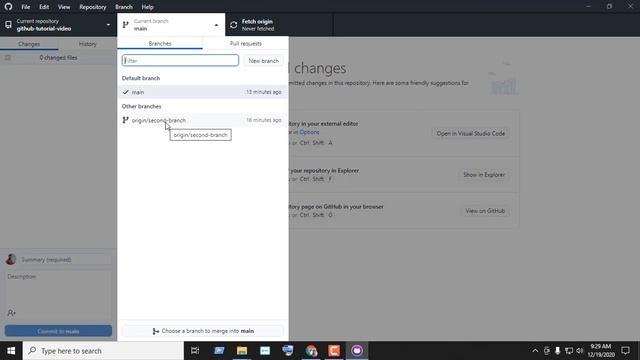Click Open in Visual Studio Code button
Screen dimensions: 640x360
coord(471,133)
